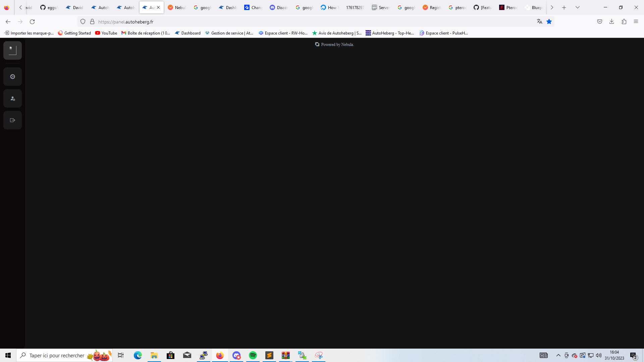Switch to the Bluep tab
644x362 pixels.
point(534,7)
